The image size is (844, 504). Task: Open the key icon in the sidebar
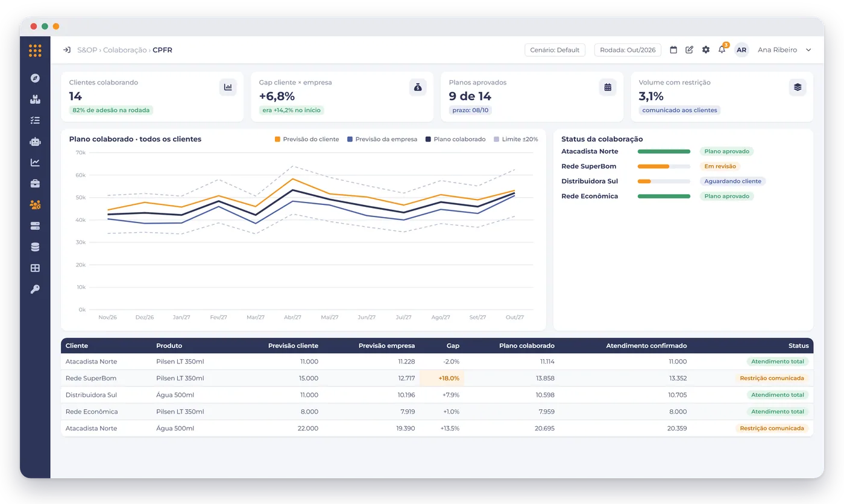click(x=35, y=289)
